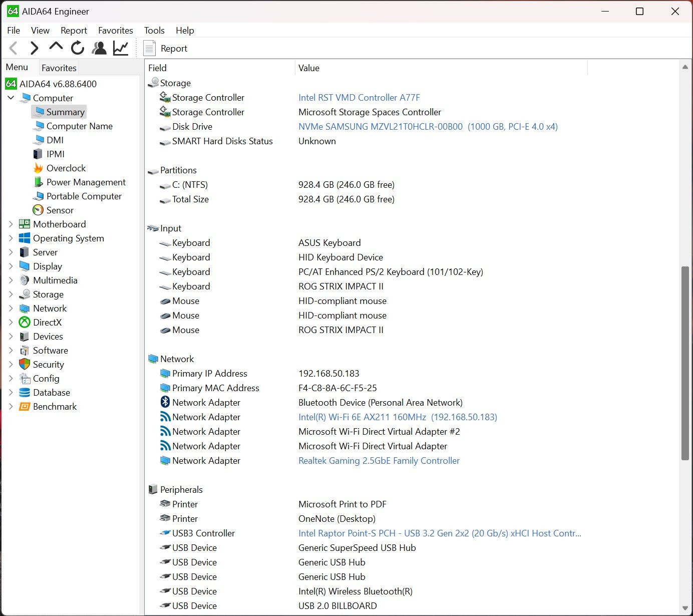Click the Bluetooth Network Adapter icon
The image size is (693, 616).
click(165, 402)
